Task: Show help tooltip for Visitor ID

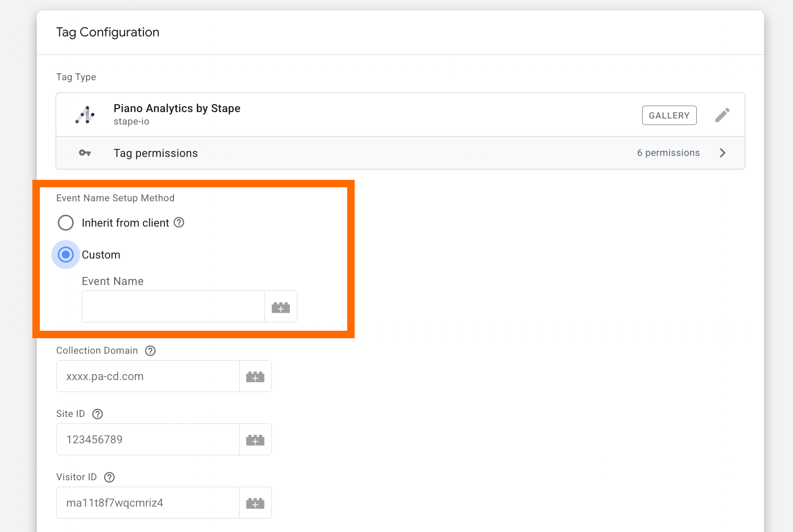Action: [109, 477]
